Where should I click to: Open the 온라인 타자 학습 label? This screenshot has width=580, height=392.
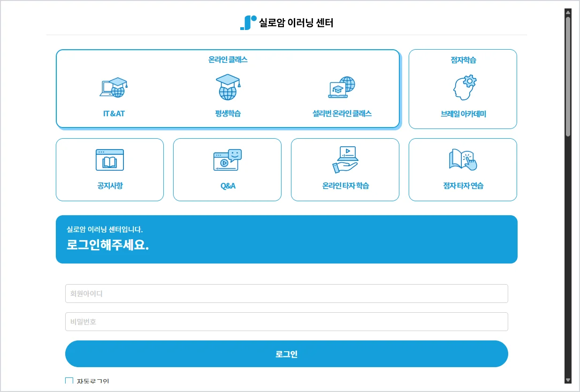click(345, 186)
